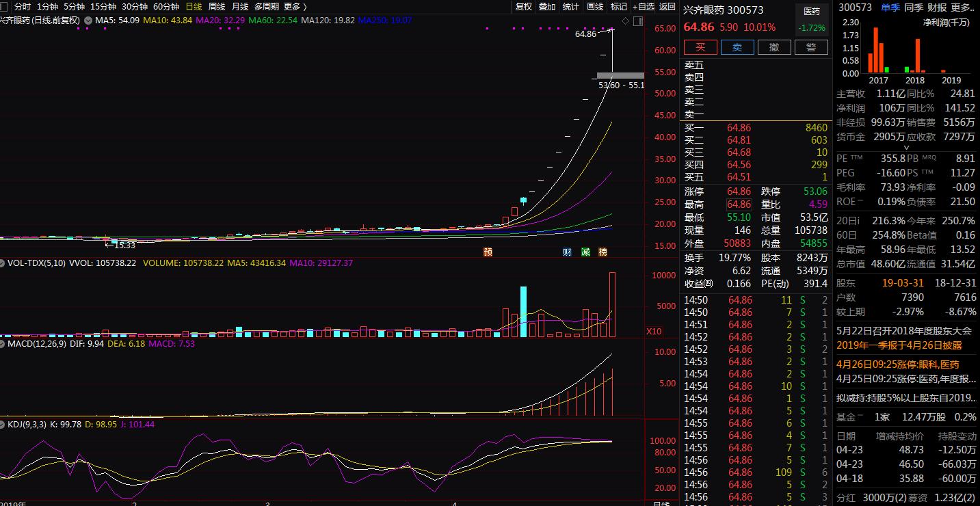Switch to the 同季 same-quarter tab

click(x=914, y=8)
